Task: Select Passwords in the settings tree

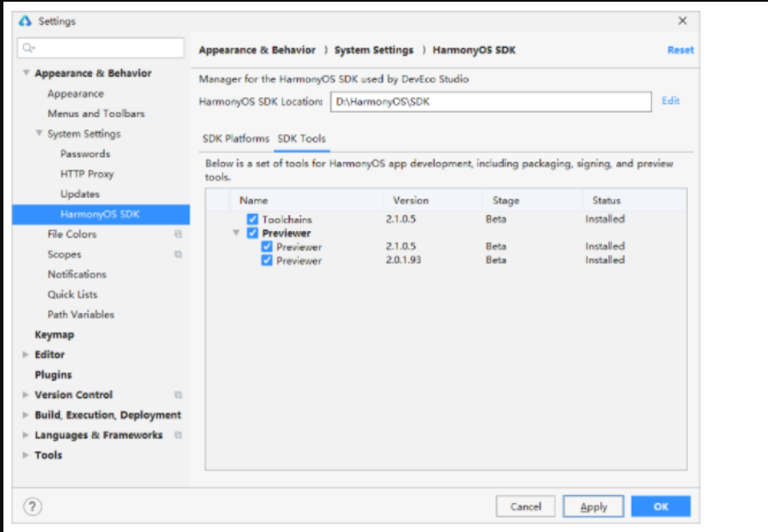Action: pos(85,153)
